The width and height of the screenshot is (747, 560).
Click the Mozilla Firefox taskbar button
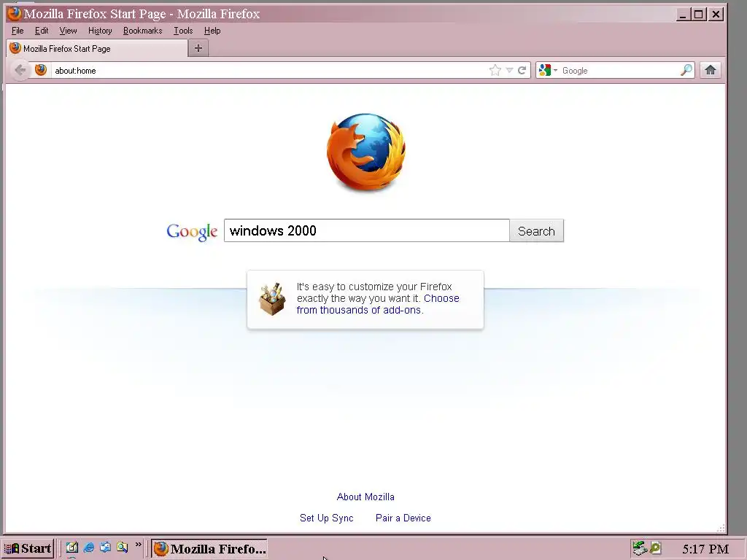tap(209, 548)
